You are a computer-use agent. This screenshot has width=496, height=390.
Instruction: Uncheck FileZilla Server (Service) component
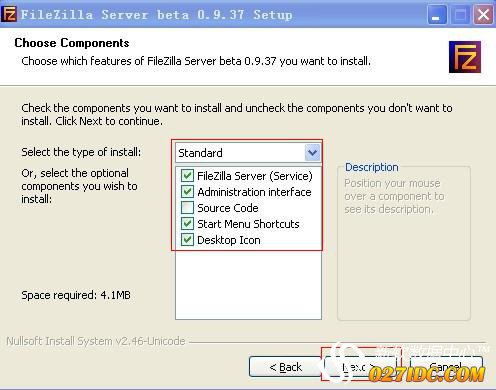187,175
